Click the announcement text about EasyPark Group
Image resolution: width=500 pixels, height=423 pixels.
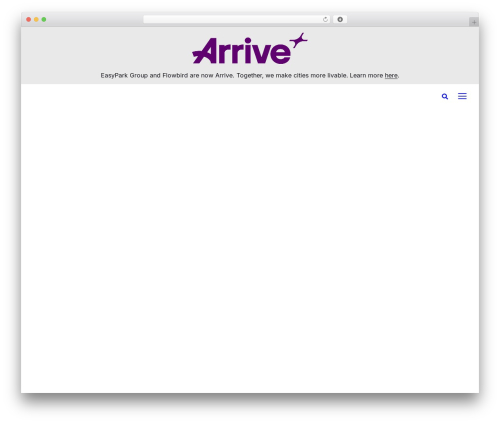(x=250, y=76)
